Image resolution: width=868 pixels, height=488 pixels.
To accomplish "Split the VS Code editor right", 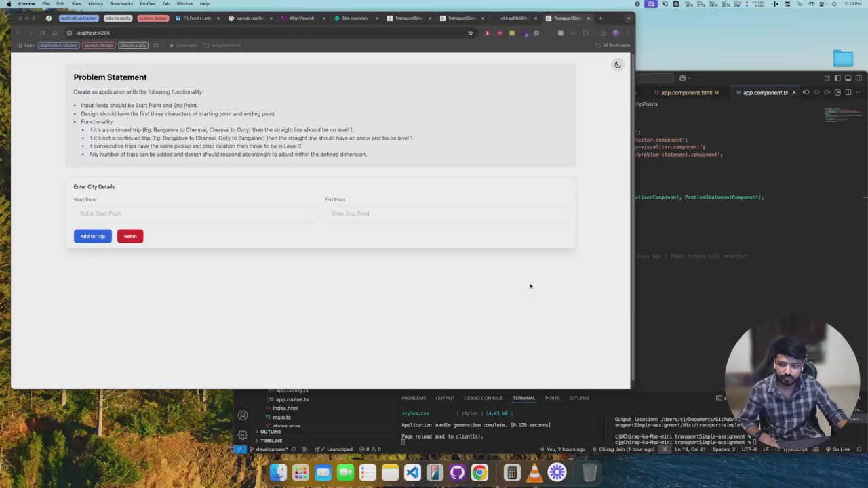I will (848, 93).
